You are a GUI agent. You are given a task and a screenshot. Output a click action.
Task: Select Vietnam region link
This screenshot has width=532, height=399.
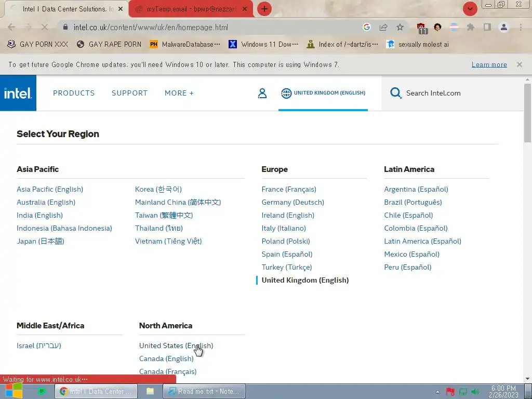click(x=168, y=241)
